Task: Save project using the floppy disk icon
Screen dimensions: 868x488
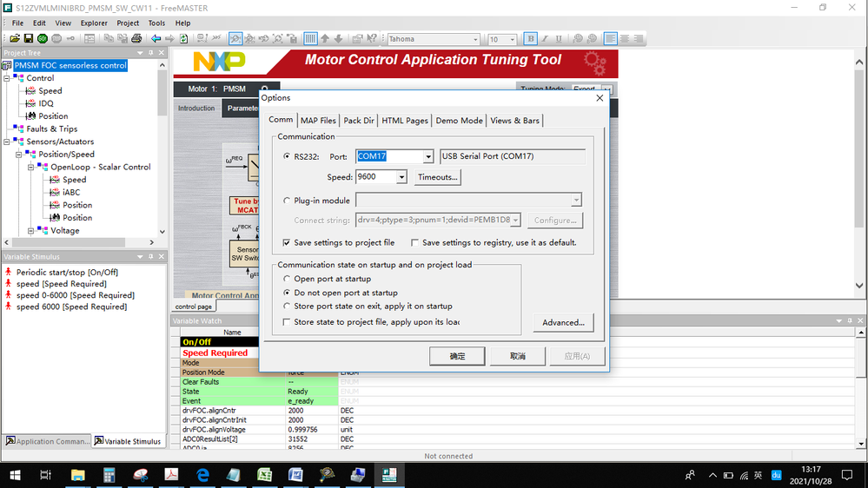Action: click(28, 39)
